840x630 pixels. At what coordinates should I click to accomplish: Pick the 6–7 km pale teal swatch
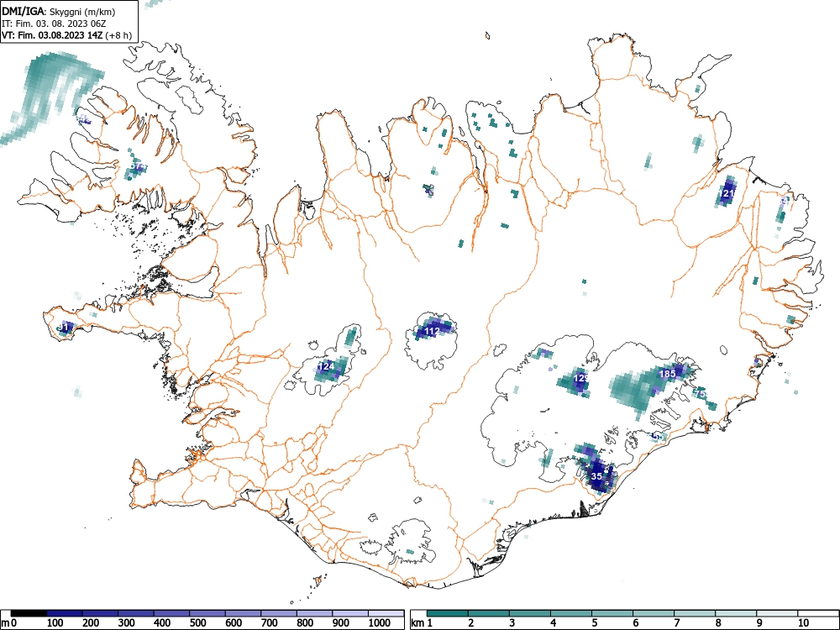point(654,613)
